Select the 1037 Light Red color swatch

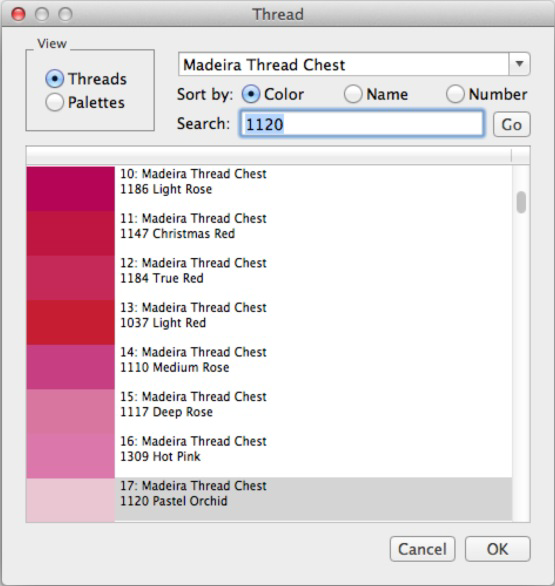pos(71,322)
